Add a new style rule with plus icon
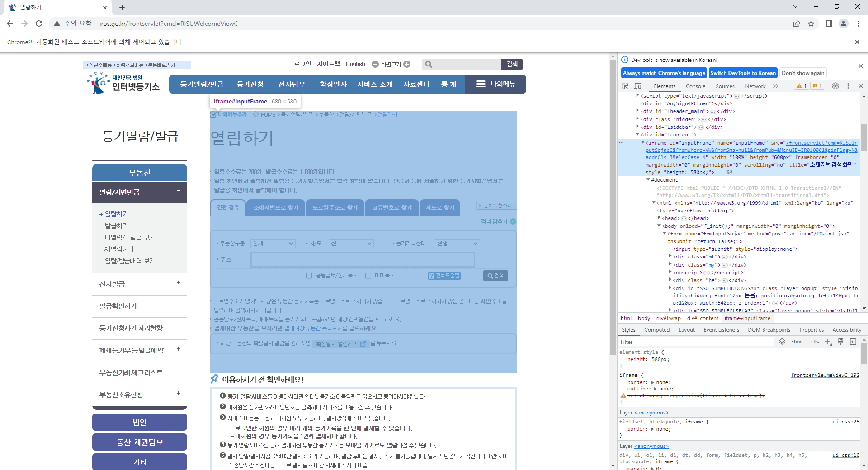The width and height of the screenshot is (868, 470). (828, 342)
